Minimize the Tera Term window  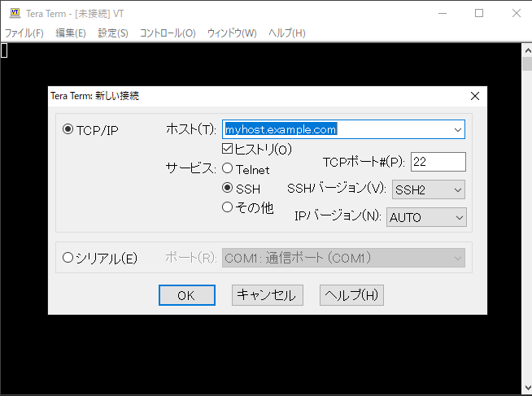pos(443,13)
